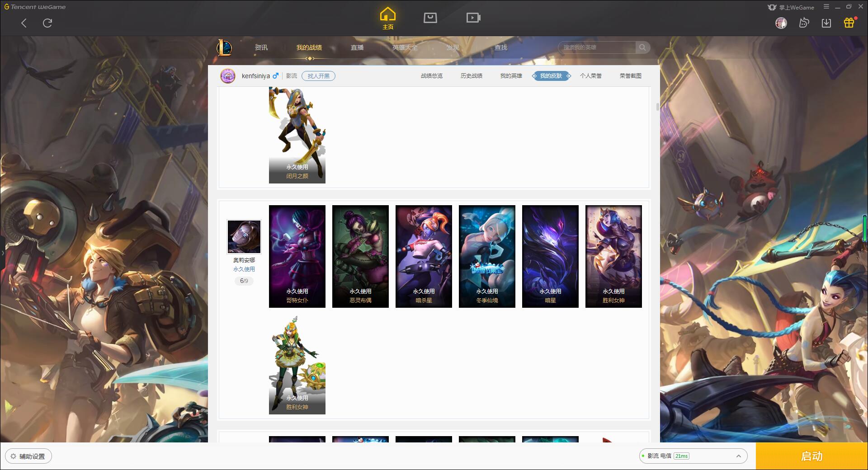Open the download manager icon
This screenshot has height=470, width=868.
(826, 23)
